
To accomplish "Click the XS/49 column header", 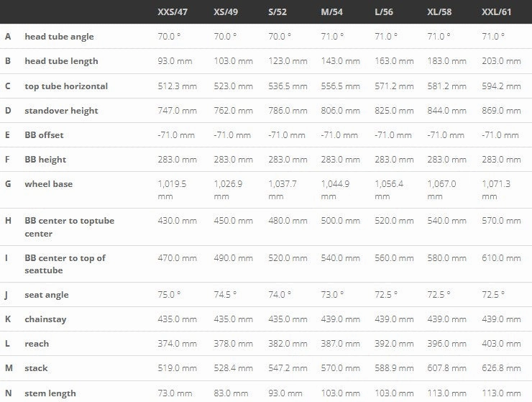I will pyautogui.click(x=226, y=12).
